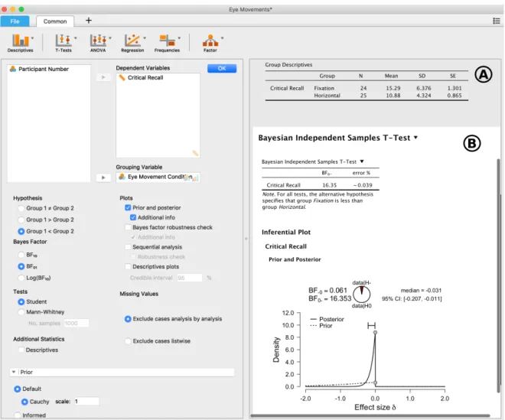
Task: Choose the BF01 Bayes factor option
Action: pyautogui.click(x=21, y=266)
